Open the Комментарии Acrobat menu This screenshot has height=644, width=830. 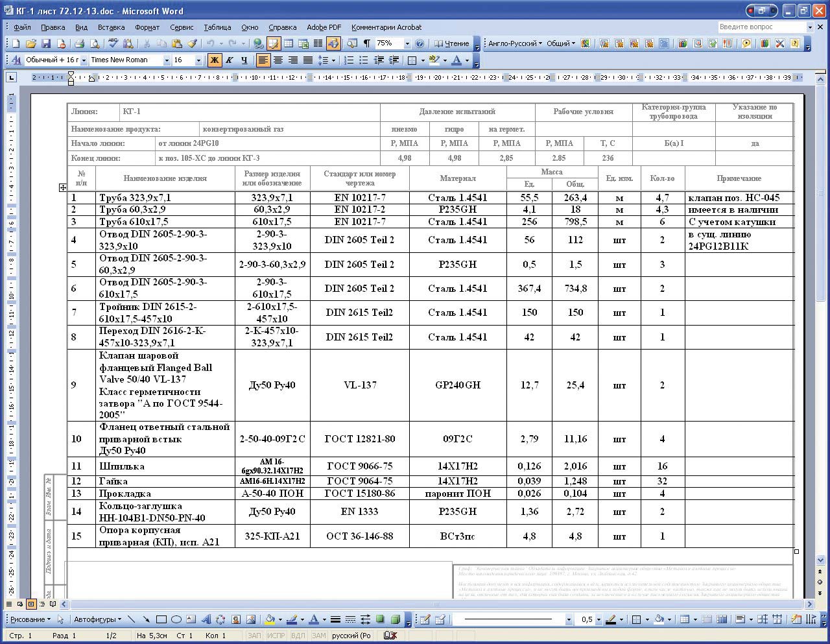386,27
